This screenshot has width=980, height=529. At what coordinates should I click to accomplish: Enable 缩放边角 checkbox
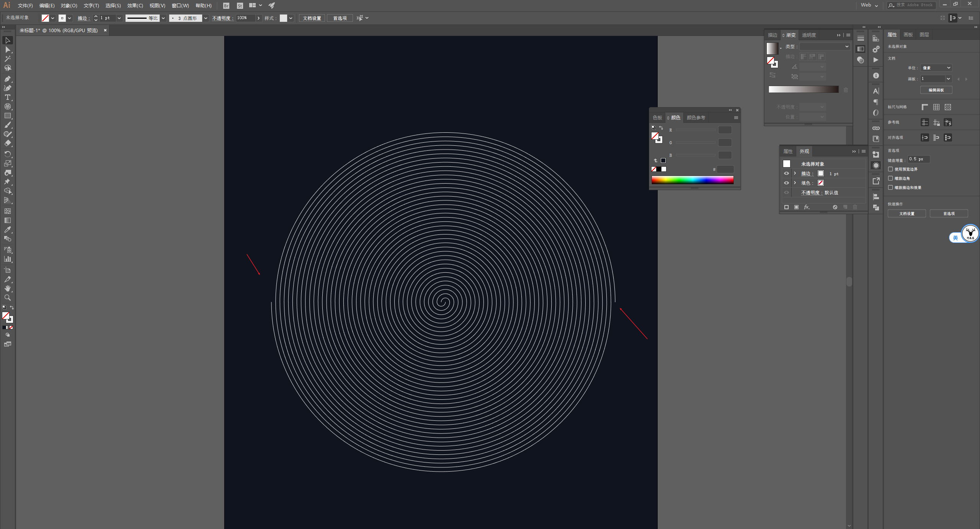tap(890, 178)
